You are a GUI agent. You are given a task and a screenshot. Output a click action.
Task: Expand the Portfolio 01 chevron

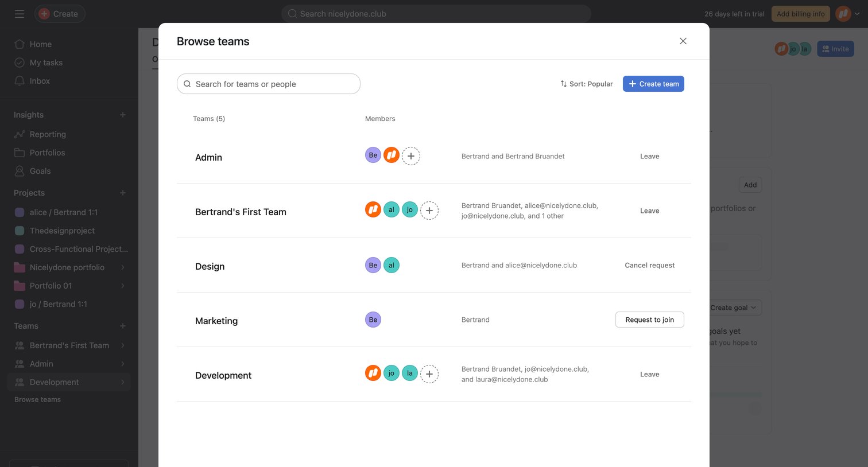click(123, 286)
